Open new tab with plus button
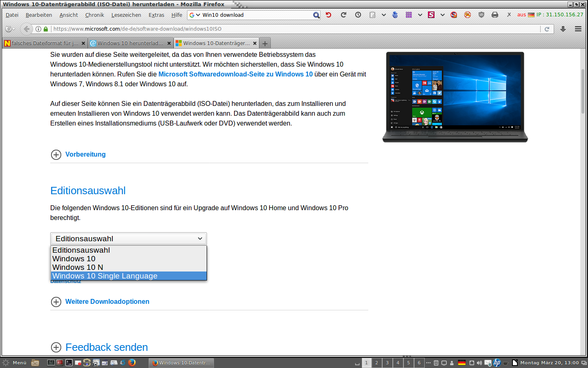Screen dimensions: 588x368 tap(265, 43)
